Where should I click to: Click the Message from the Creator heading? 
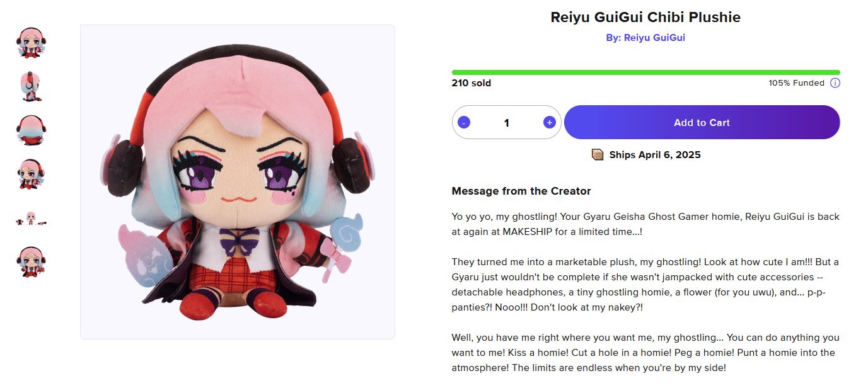(x=521, y=191)
